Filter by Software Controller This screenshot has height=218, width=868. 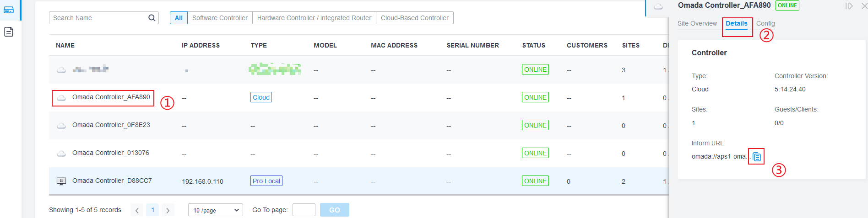[220, 18]
